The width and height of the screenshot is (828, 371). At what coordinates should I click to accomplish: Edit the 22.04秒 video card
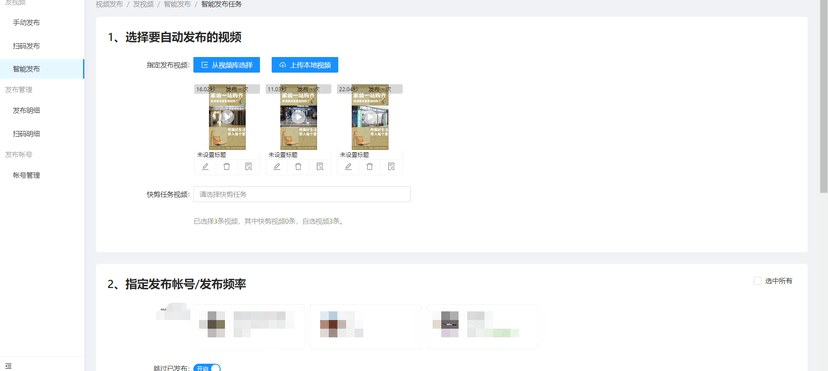[x=348, y=167]
